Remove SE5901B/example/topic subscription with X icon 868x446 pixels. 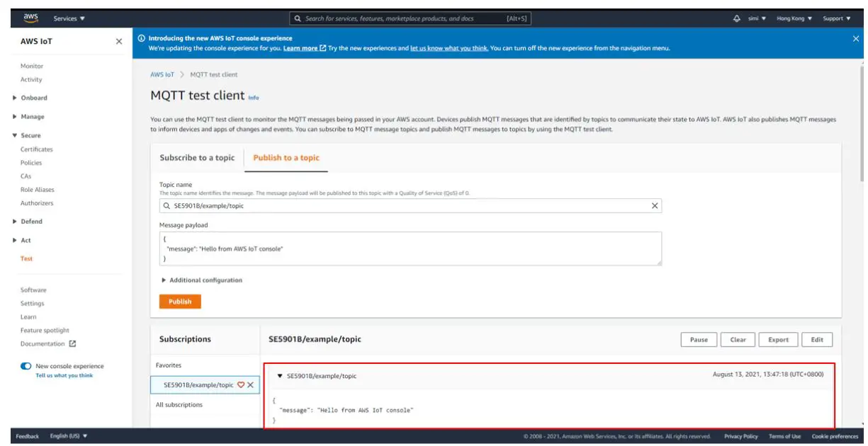click(250, 384)
